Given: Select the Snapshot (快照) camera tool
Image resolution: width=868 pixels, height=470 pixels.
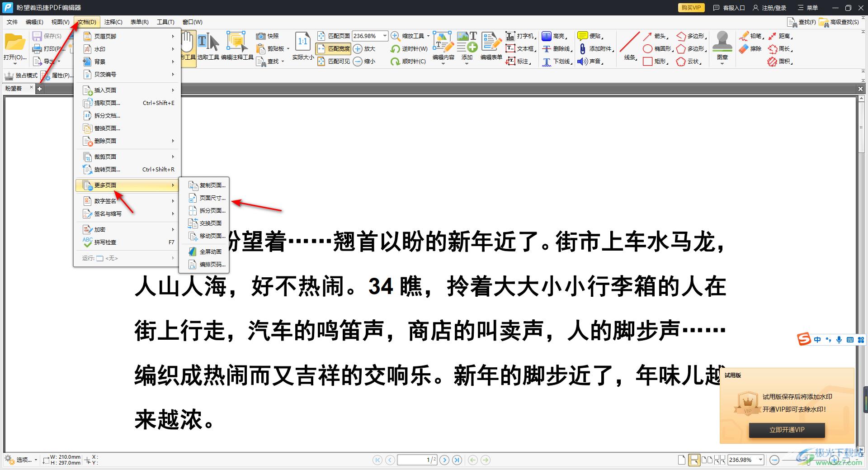Looking at the screenshot, I should pos(267,36).
